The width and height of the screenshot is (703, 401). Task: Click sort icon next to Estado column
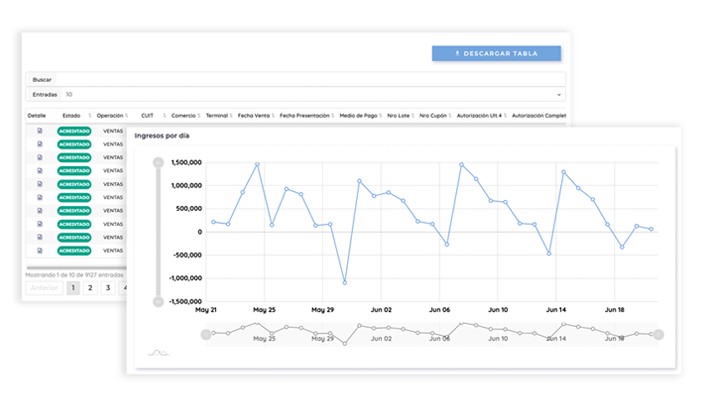pos(89,116)
